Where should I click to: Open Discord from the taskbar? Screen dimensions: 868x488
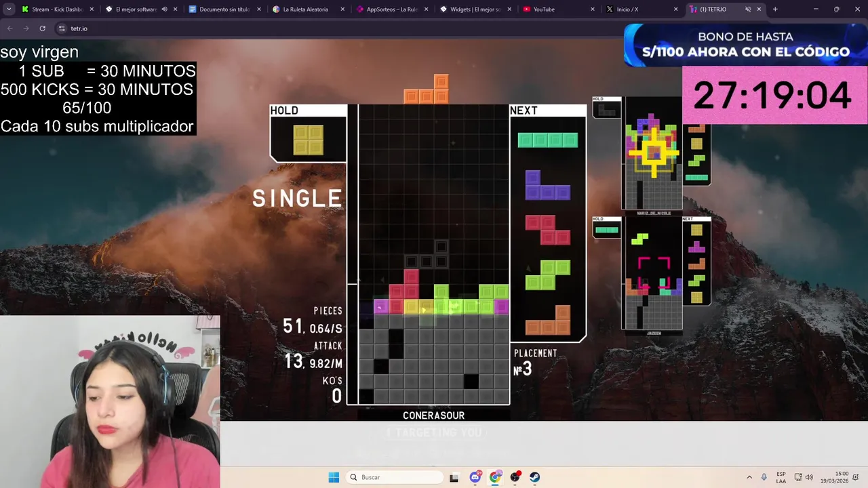click(x=475, y=477)
